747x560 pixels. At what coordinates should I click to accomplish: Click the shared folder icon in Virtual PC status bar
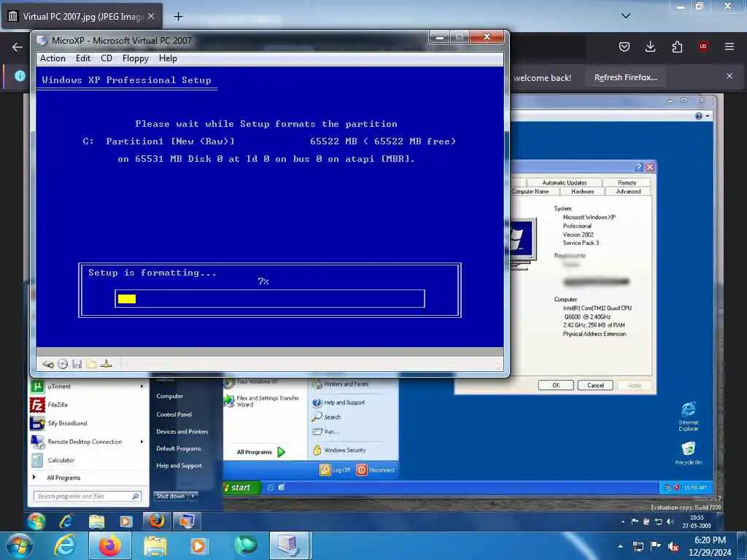(91, 365)
